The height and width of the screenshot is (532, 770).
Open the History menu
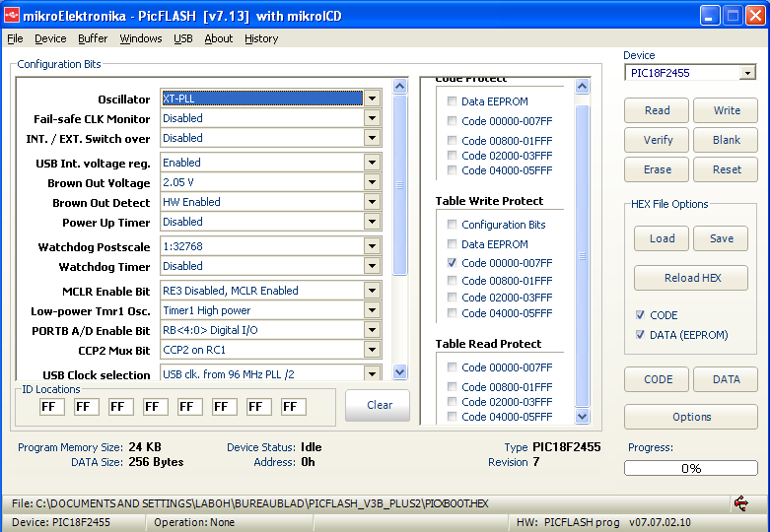click(x=261, y=38)
